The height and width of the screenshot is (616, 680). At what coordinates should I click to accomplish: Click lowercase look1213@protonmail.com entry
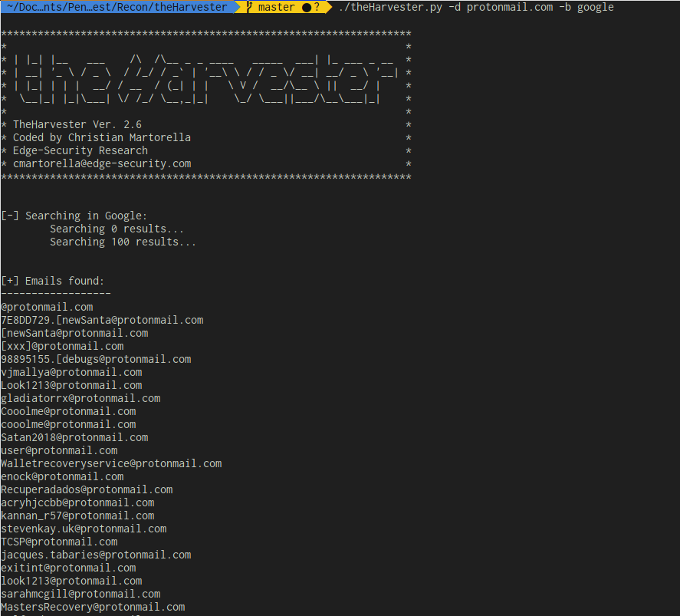coord(71,581)
